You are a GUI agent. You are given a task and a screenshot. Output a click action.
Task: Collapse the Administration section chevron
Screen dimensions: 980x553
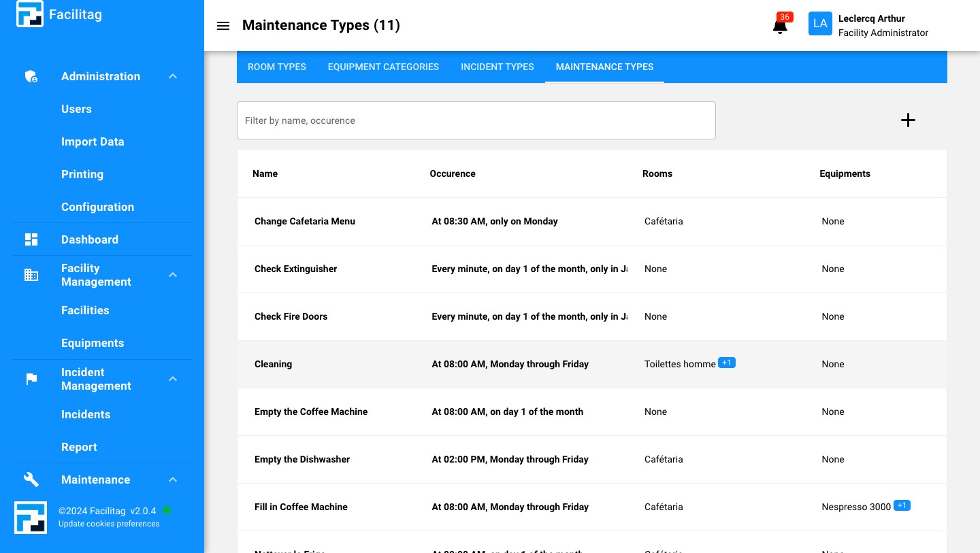pyautogui.click(x=173, y=76)
